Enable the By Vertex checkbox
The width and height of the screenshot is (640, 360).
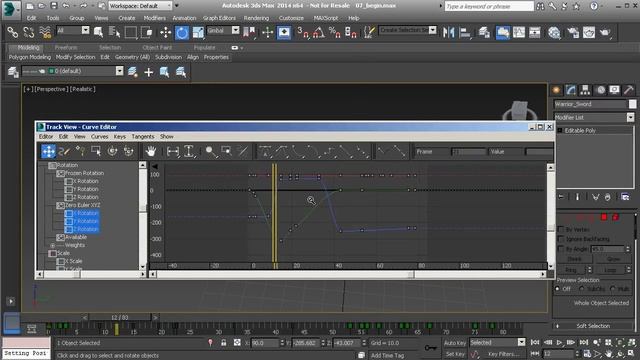(560, 229)
